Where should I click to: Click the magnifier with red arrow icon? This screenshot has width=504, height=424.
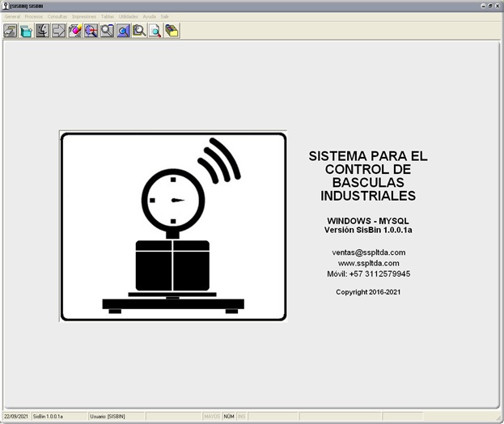[x=91, y=31]
